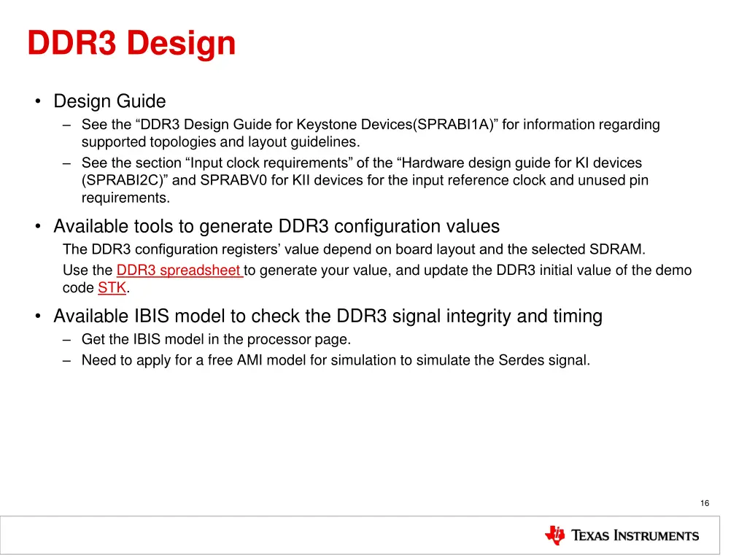The width and height of the screenshot is (747, 560).
Task: Click the word 'requirements.' ending the second sub-bullet
Action: point(125,198)
